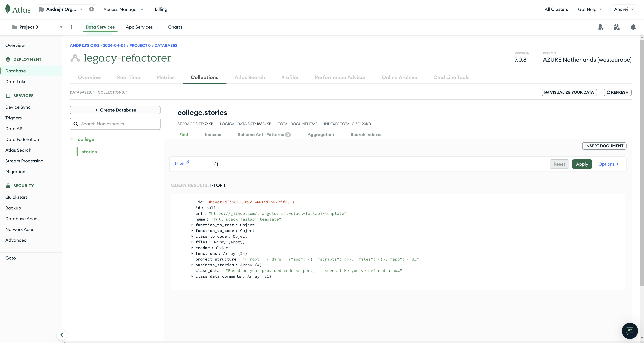Expand the function_to_test object field

click(x=192, y=225)
